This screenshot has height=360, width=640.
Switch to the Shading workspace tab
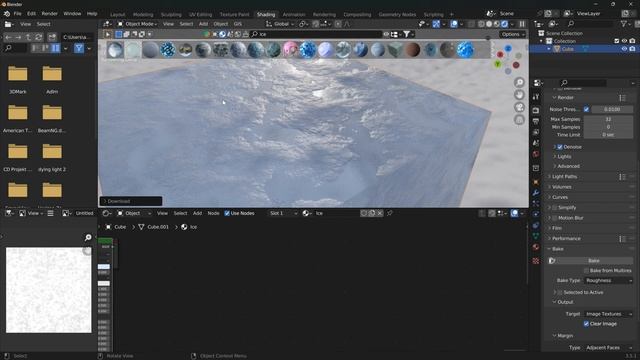coord(266,14)
